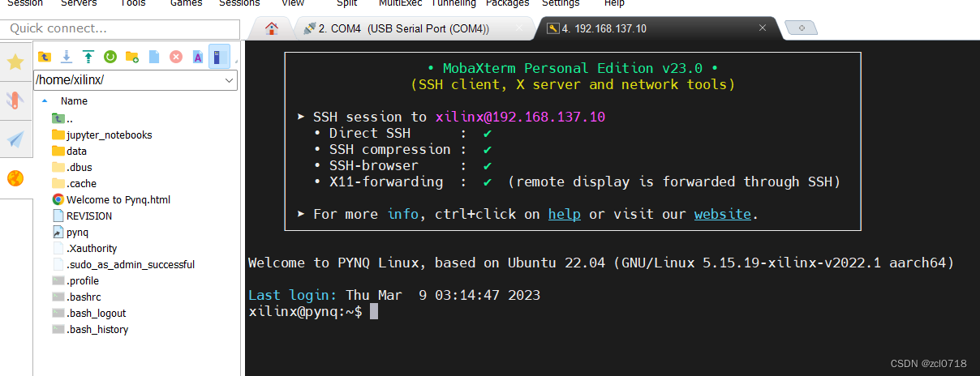The image size is (980, 376).
Task: Open the Macros paper-plane sidebar tab
Action: (15, 139)
